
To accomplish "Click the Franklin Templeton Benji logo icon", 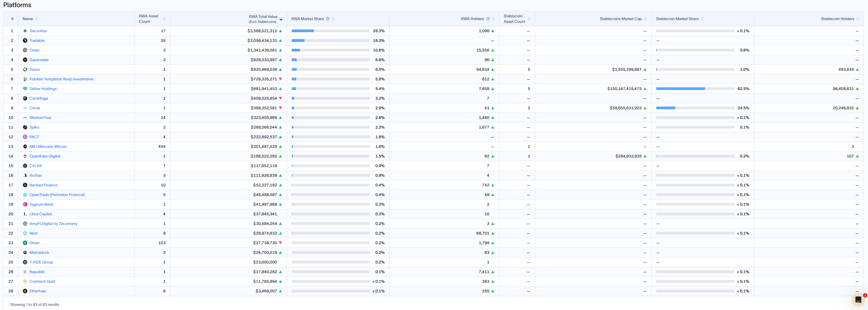I will [x=25, y=79].
